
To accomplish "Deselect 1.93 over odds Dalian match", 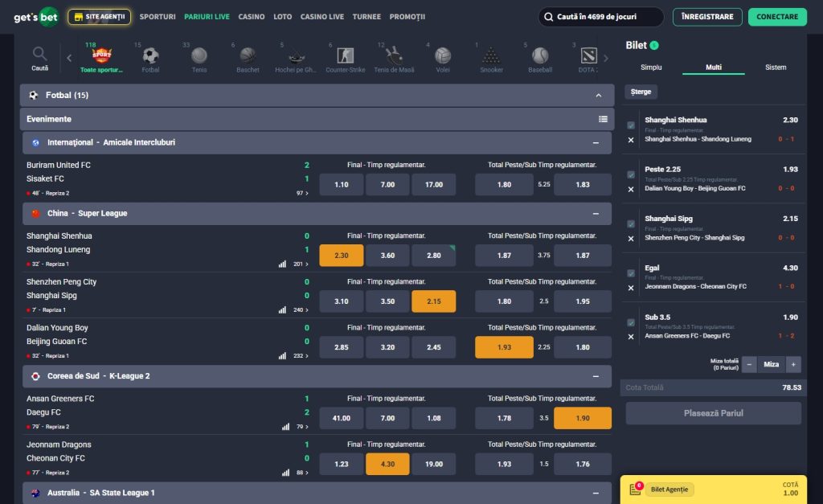I will pyautogui.click(x=504, y=347).
